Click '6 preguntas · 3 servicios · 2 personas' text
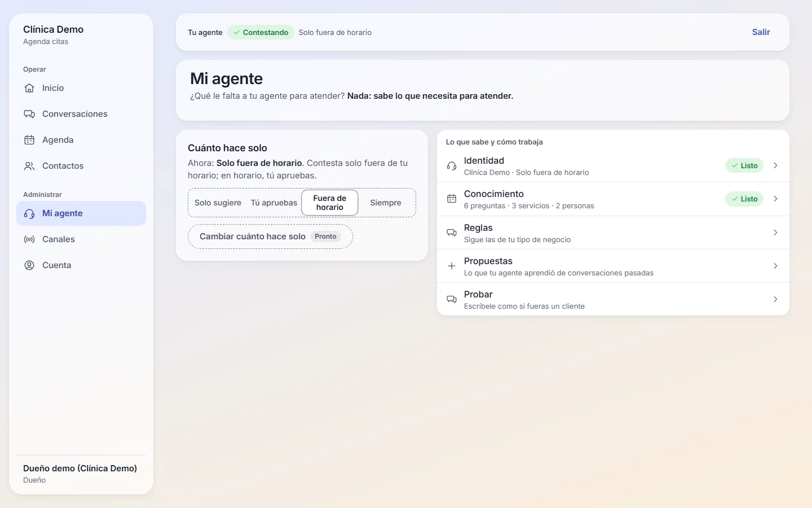The width and height of the screenshot is (812, 508). click(x=529, y=206)
